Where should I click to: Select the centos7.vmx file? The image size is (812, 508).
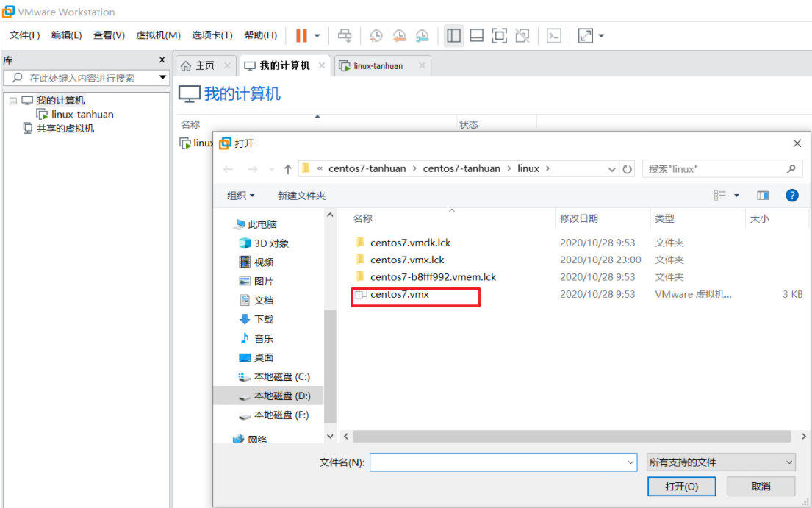pos(399,295)
